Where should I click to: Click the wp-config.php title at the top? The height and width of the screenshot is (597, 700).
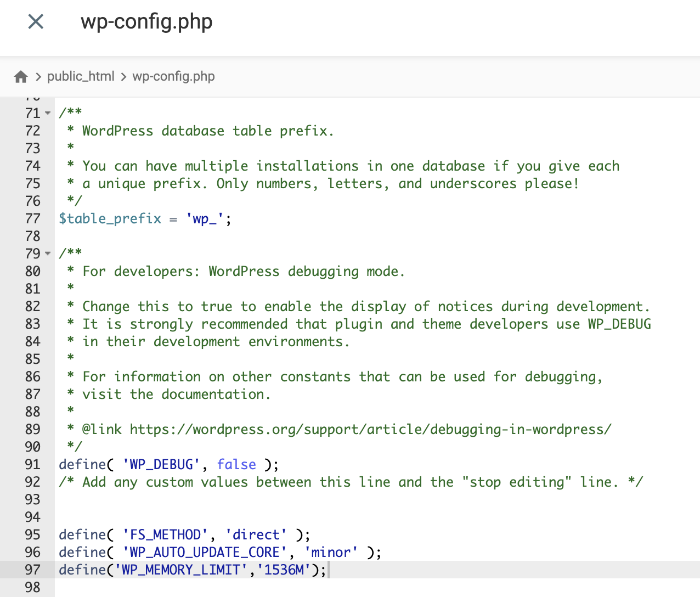click(x=146, y=22)
